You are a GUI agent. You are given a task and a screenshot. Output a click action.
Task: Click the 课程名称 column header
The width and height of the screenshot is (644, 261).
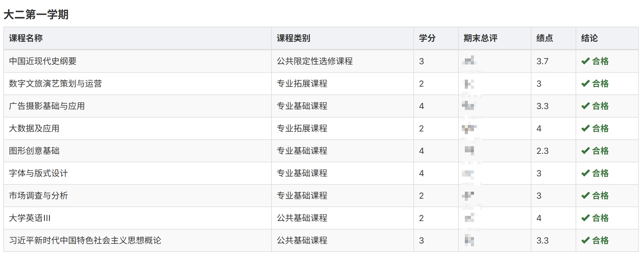[26, 38]
